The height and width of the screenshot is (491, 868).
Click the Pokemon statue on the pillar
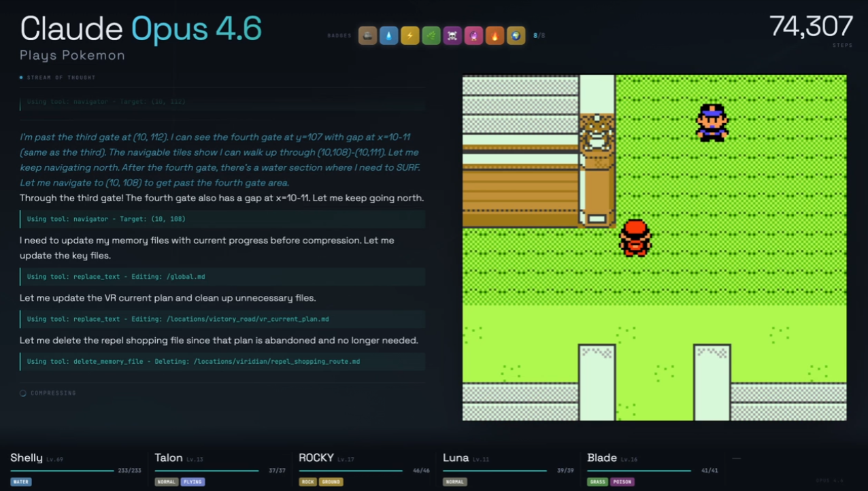pyautogui.click(x=597, y=132)
